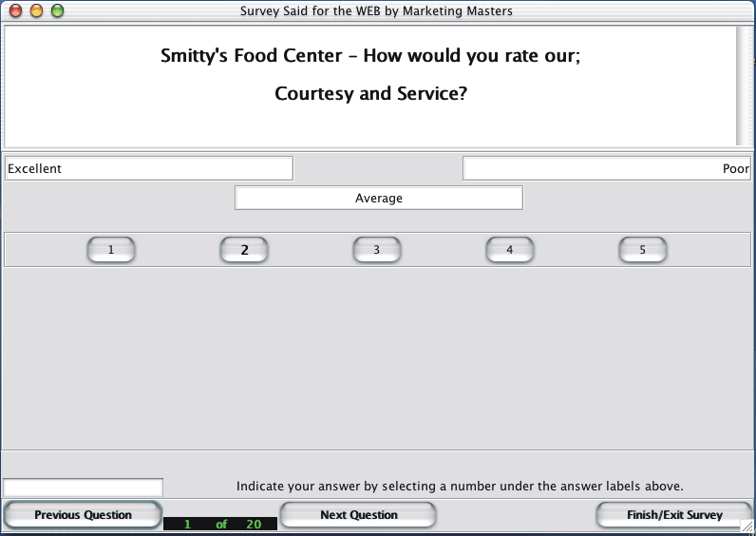
Task: Click the Poor label field
Action: 607,168
